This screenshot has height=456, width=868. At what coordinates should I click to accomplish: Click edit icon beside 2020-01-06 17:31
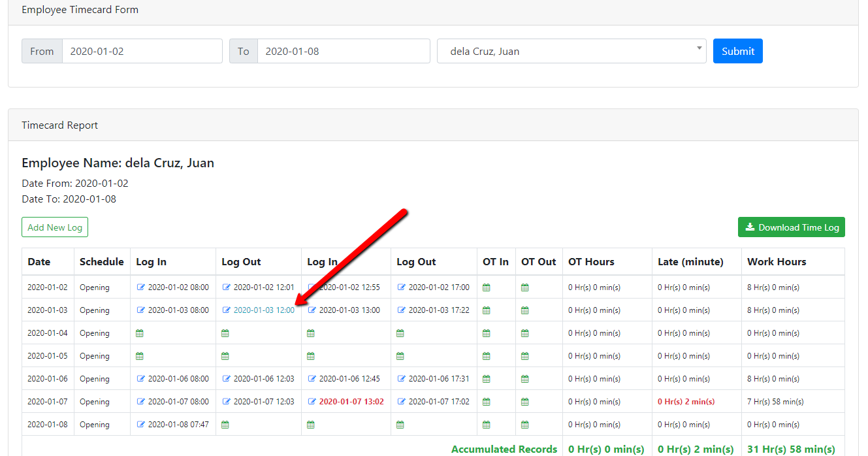(401, 379)
